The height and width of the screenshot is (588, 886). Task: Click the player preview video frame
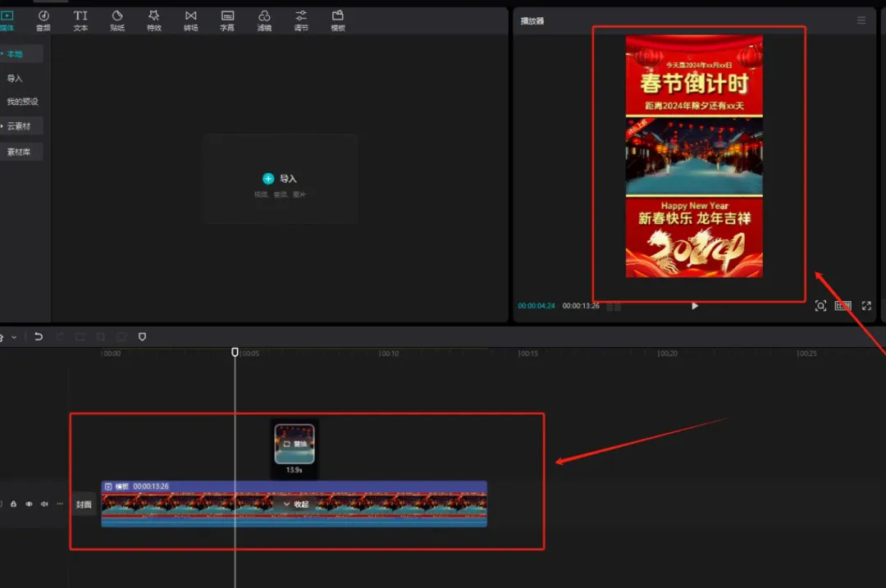694,157
